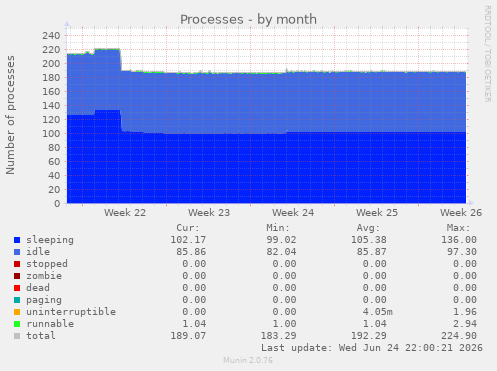Click the 'total' legend label
Screen dimensions: 497x371
tap(41, 336)
